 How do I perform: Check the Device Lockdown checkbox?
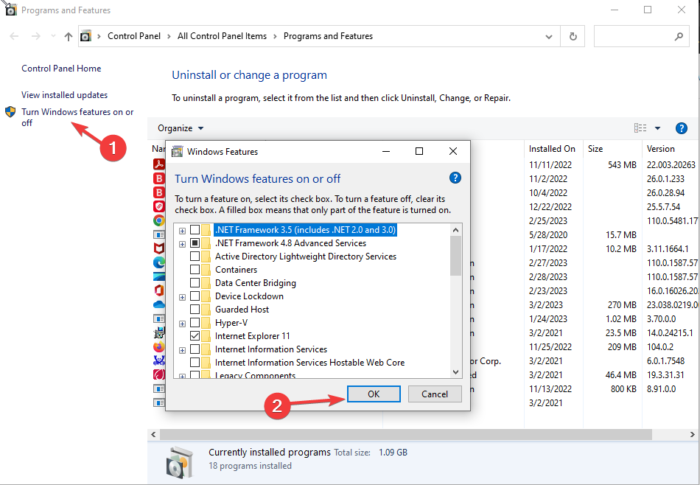195,296
